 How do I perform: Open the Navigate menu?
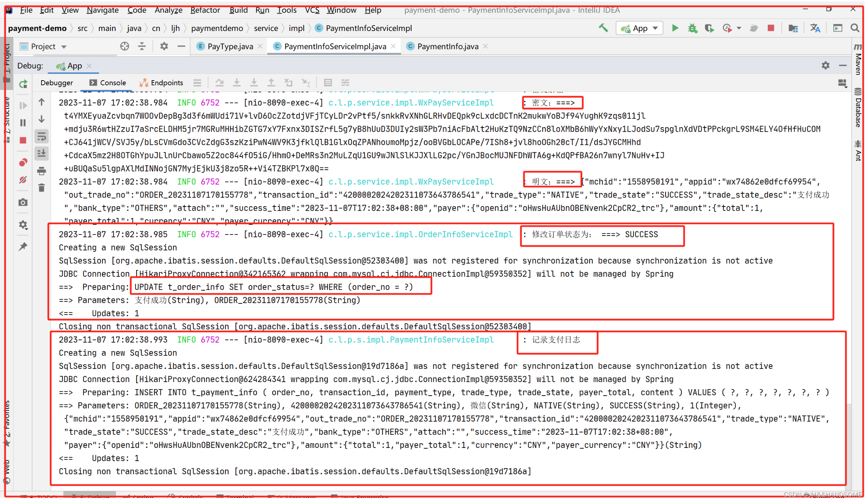[102, 10]
